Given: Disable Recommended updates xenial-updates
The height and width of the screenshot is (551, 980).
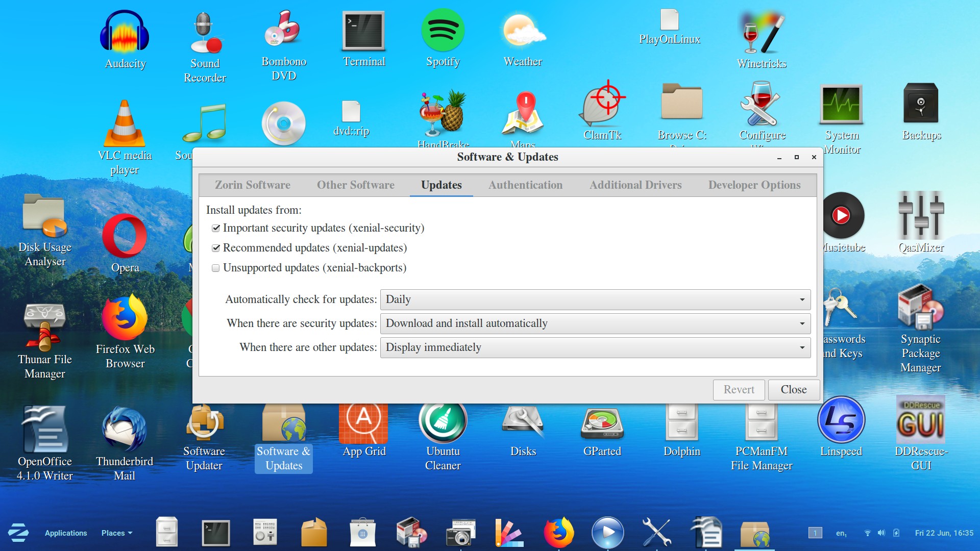Looking at the screenshot, I should [216, 247].
